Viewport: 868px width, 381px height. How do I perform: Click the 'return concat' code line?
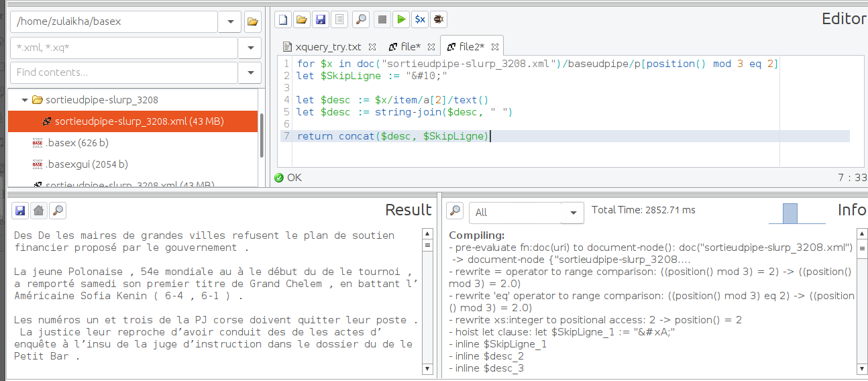tap(394, 136)
